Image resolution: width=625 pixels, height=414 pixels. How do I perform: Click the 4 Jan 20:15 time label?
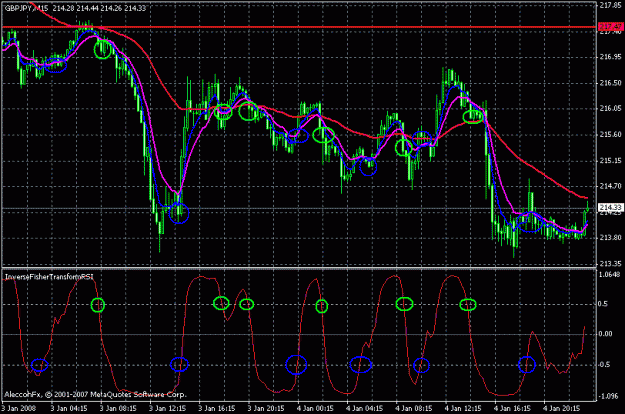[x=562, y=408]
